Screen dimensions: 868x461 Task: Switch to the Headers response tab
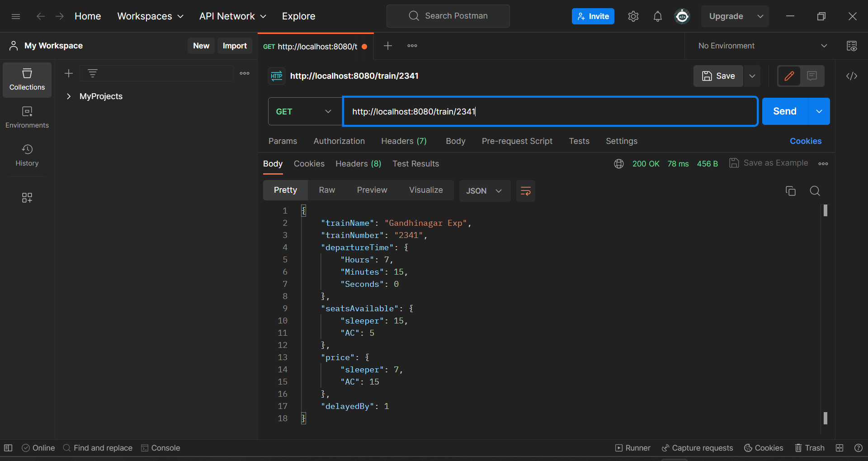point(358,164)
